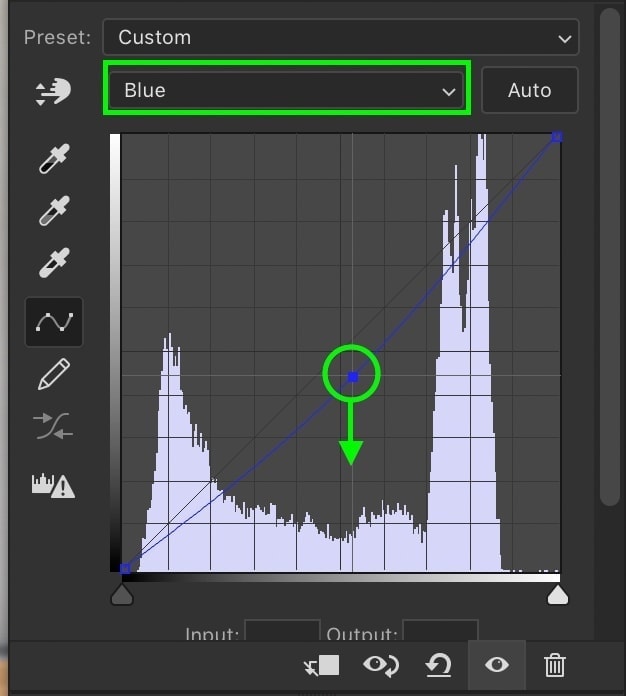Click the view previous state icon
The image size is (626, 696).
click(x=381, y=665)
